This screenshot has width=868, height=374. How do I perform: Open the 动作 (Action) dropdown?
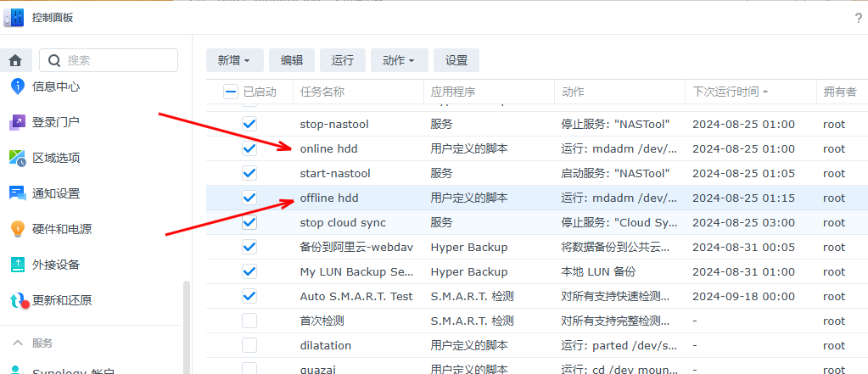coord(399,60)
